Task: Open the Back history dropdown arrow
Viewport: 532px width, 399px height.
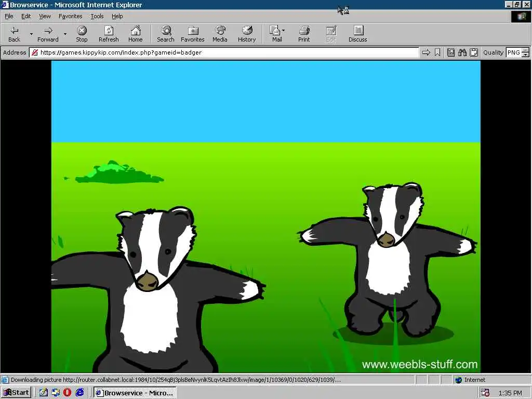Action: tap(31, 34)
